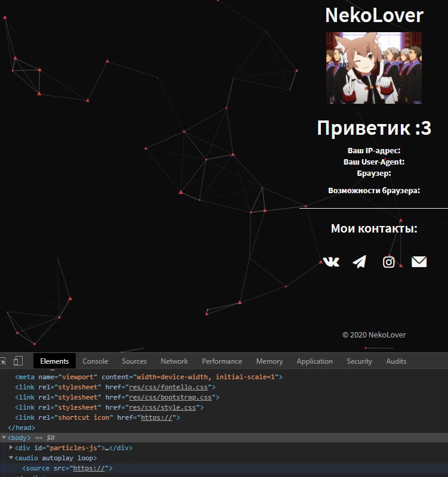
Task: Click the Возможности браузера: label
Action: [374, 190]
